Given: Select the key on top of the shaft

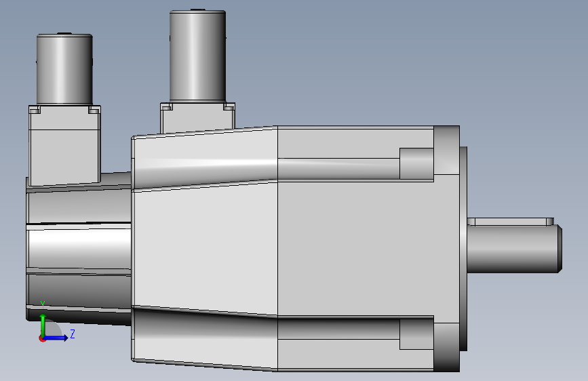Looking at the screenshot, I should [511, 222].
